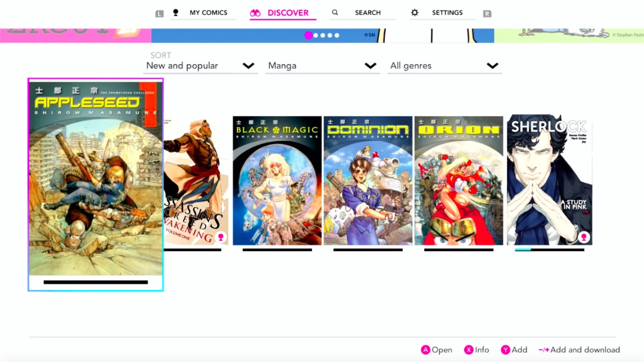Open the Manga category dropdown
This screenshot has height=362, width=644.
(323, 66)
